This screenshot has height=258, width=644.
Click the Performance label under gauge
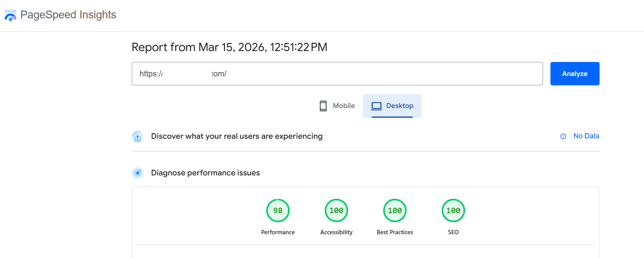[x=278, y=232]
